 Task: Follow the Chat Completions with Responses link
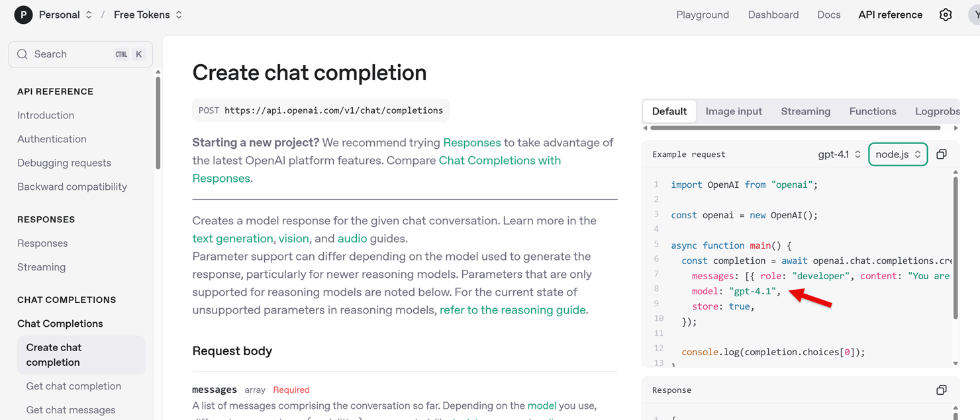click(499, 161)
